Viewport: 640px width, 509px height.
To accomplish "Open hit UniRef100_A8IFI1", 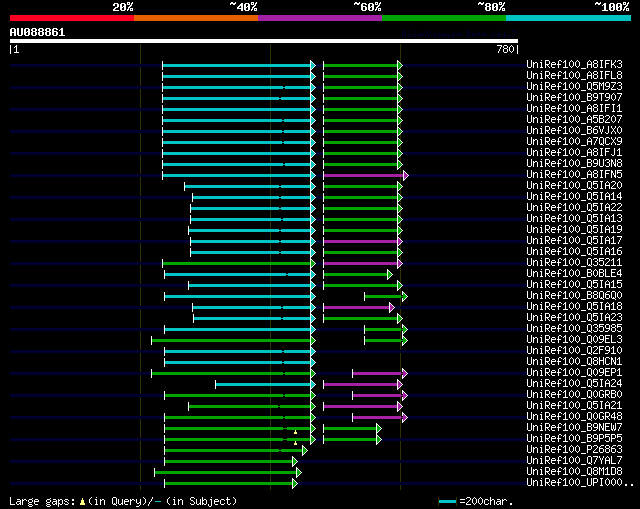I will [x=574, y=109].
